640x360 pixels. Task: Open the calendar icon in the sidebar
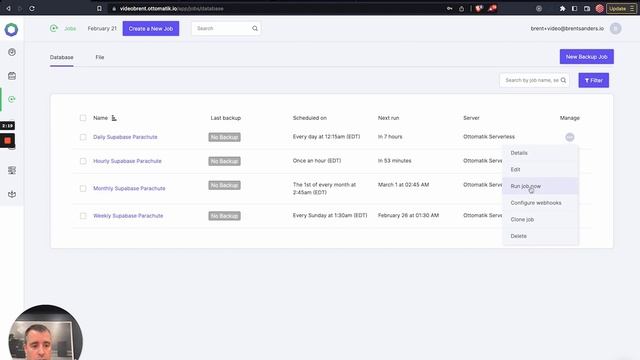[12, 76]
